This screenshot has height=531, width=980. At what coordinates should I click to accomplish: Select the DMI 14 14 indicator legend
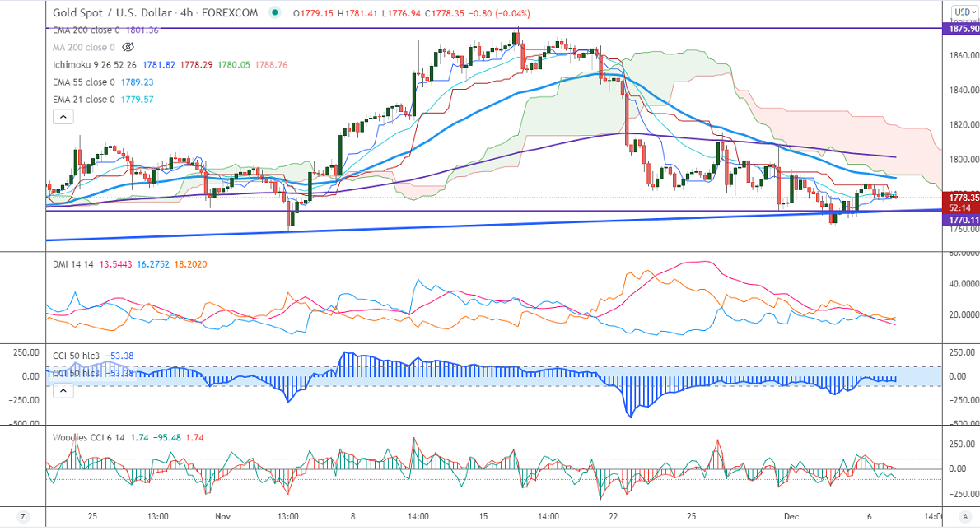(x=73, y=264)
